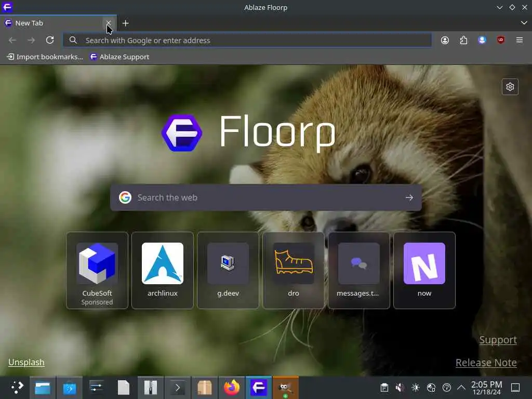This screenshot has height=399, width=532.
Task: Open the Extensions puzzle icon
Action: 463,41
